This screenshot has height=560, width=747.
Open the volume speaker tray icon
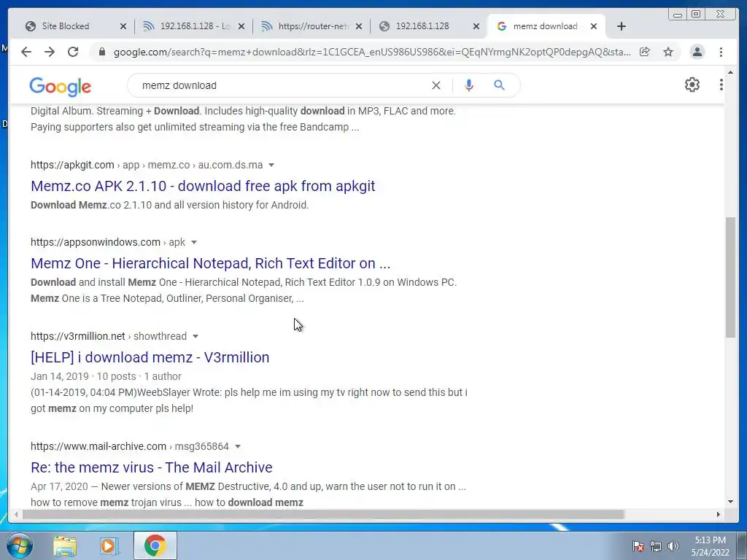pos(673,546)
